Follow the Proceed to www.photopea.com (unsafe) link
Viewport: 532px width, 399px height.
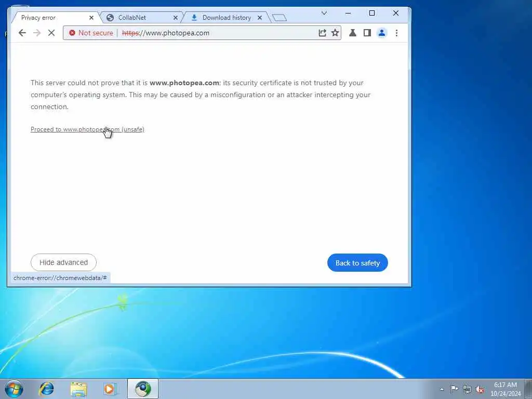coord(87,129)
